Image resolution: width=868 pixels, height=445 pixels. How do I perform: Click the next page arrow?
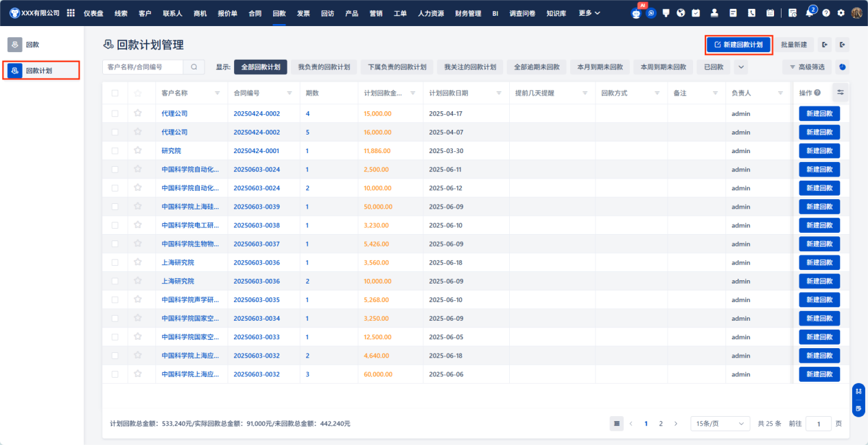point(676,424)
